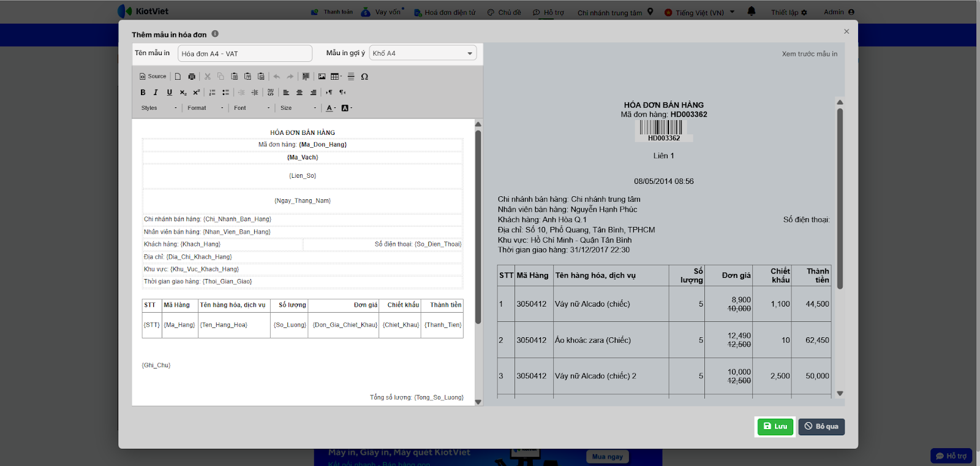Click the Redo arrow icon
980x466 pixels.
click(x=290, y=77)
